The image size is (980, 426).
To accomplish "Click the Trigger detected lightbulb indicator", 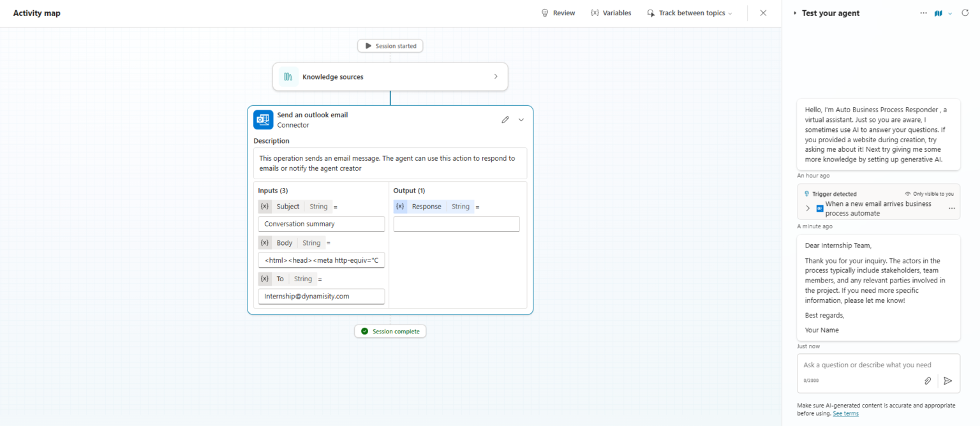I will [806, 193].
